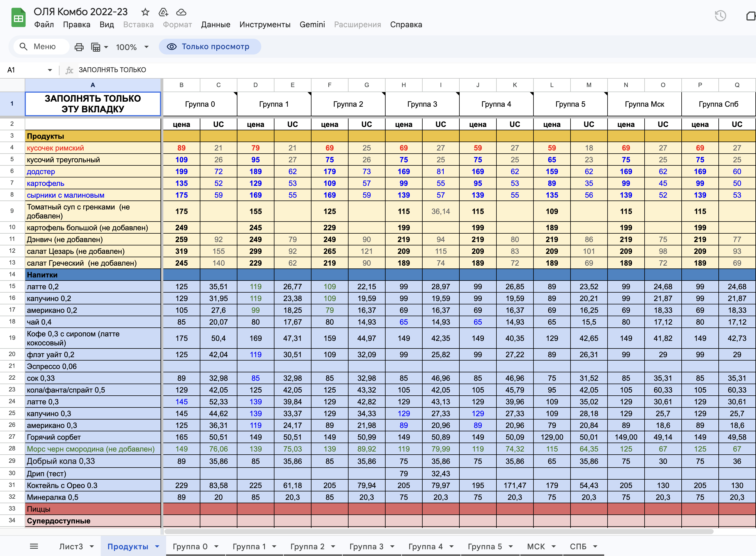Click the Google Sheets home icon
Screen dimensions: 756x556
click(x=19, y=17)
